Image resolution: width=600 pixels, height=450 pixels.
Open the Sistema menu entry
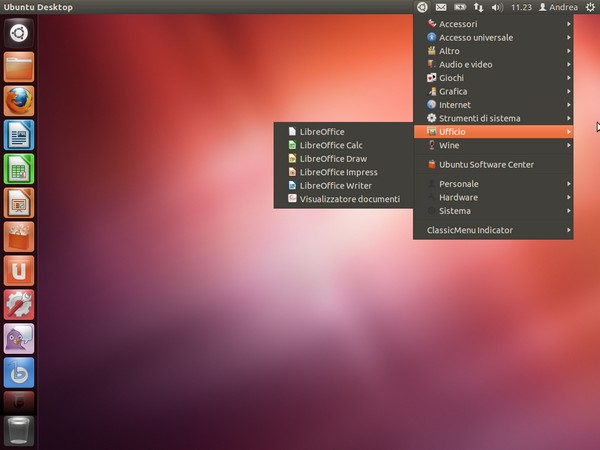(493, 211)
